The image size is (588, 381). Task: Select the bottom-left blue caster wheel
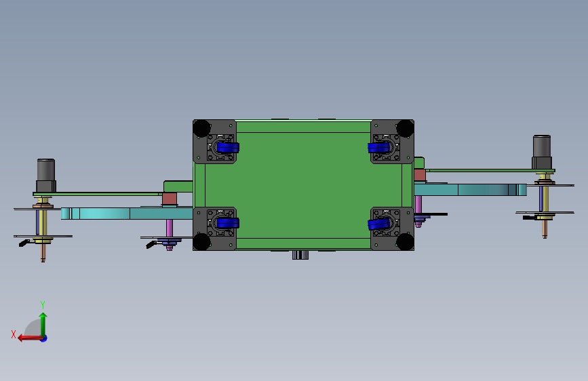[228, 224]
